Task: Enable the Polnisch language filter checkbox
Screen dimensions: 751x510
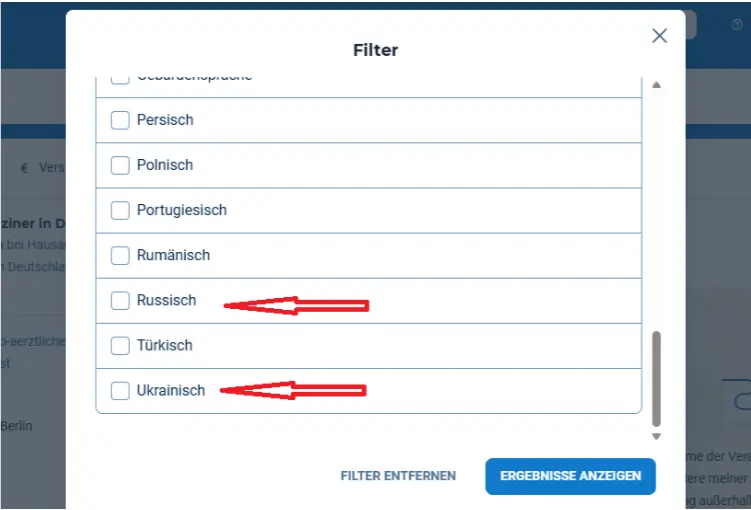Action: click(x=120, y=165)
